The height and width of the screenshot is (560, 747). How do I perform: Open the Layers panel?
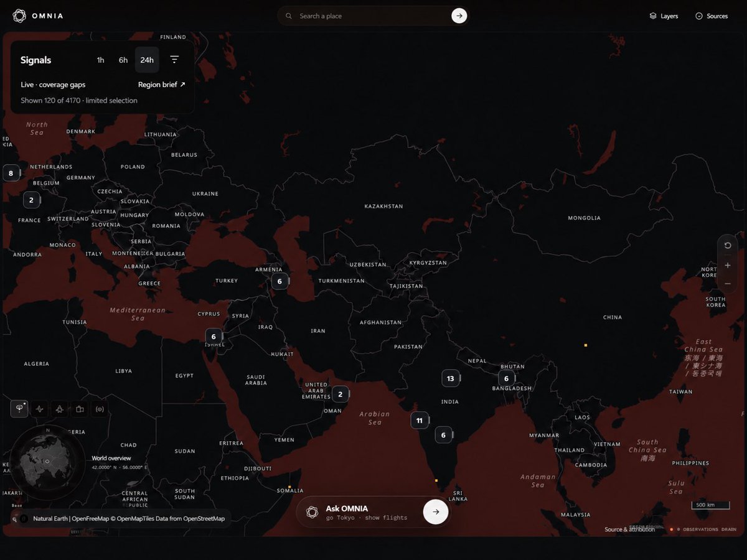click(x=664, y=16)
